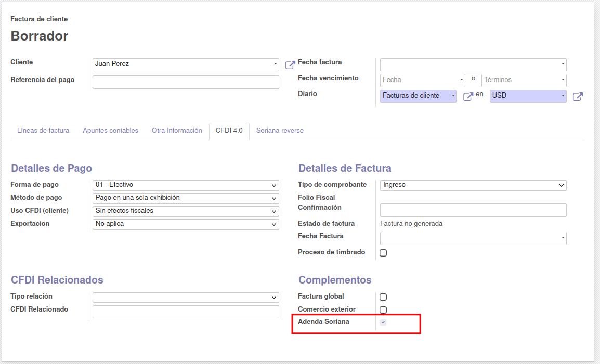Screen dimensions: 600x364
Task: Go to the Soriana reverse tab
Action: pyautogui.click(x=280, y=131)
